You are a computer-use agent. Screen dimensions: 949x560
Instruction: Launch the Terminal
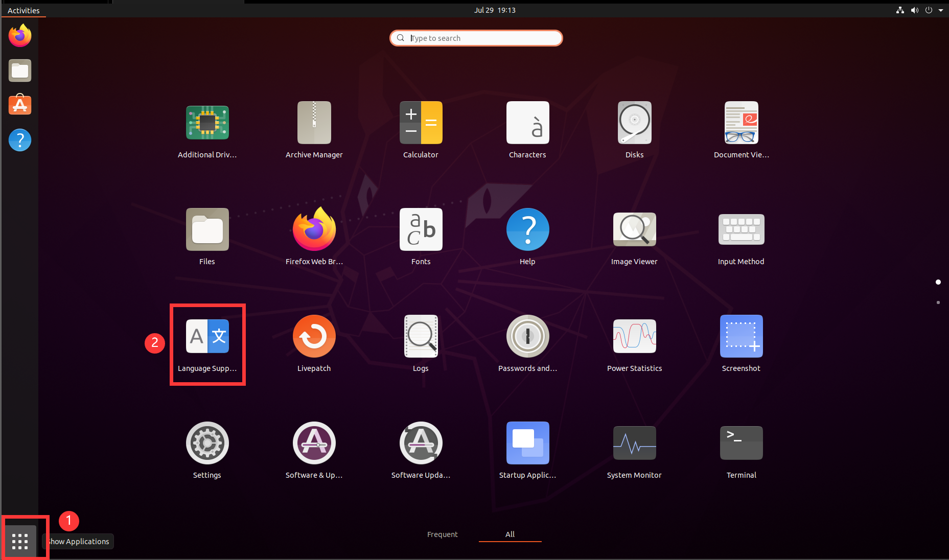[740, 450]
